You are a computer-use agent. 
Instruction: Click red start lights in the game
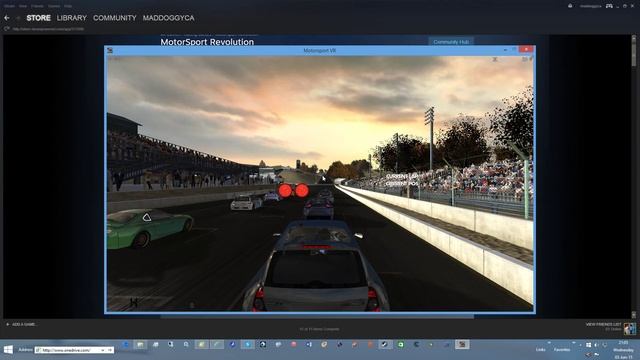[x=293, y=190]
